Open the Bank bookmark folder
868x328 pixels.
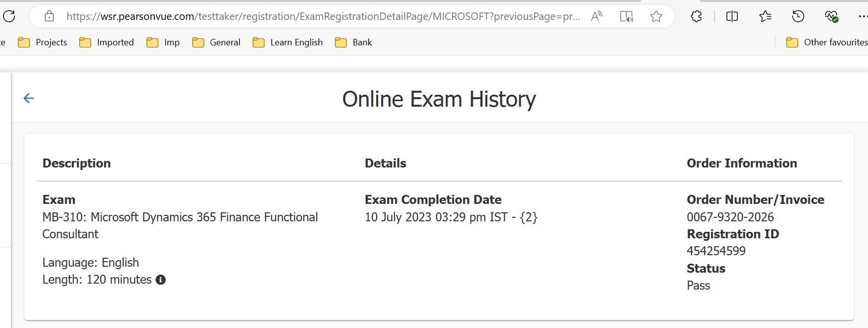tap(353, 42)
